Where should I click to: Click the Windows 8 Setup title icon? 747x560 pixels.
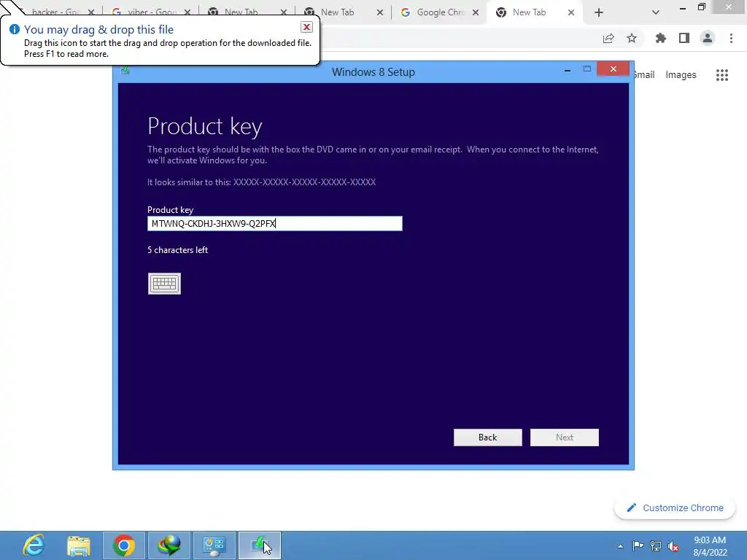[x=125, y=71]
